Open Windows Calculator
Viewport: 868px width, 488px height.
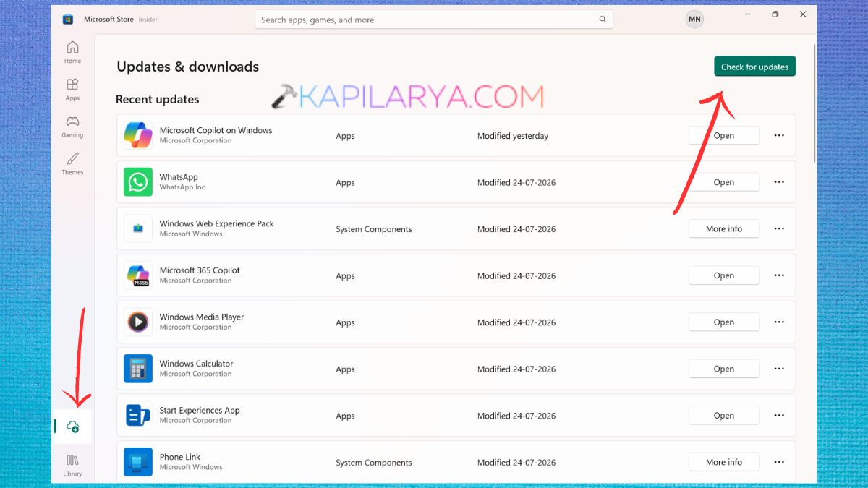[724, 369]
